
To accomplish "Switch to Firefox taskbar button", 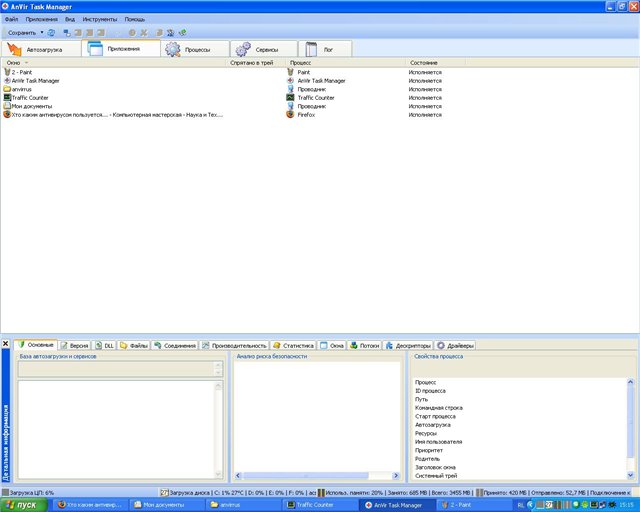I will pyautogui.click(x=90, y=505).
